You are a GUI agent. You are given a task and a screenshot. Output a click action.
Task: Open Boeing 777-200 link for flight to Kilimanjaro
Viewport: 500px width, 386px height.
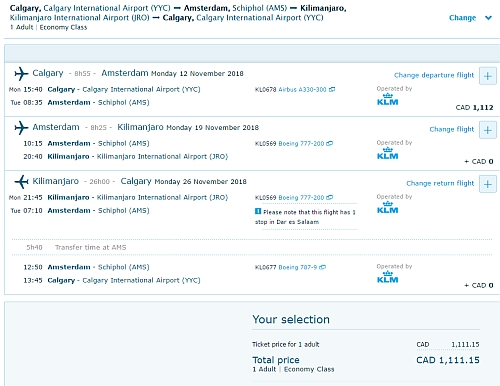(x=301, y=143)
